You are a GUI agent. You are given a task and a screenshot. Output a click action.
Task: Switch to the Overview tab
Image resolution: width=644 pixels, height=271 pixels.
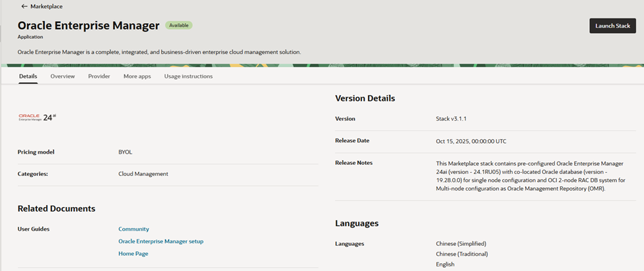(x=63, y=76)
